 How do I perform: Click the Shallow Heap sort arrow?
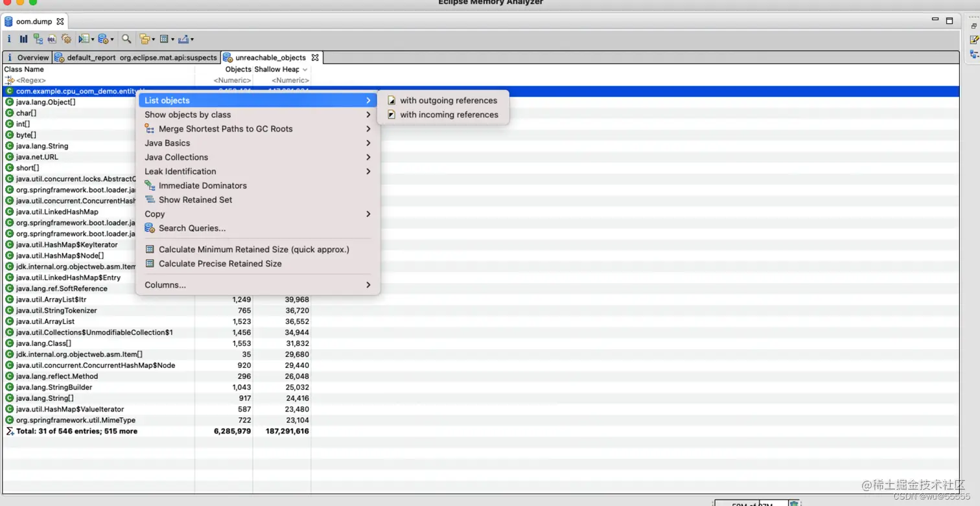305,69
